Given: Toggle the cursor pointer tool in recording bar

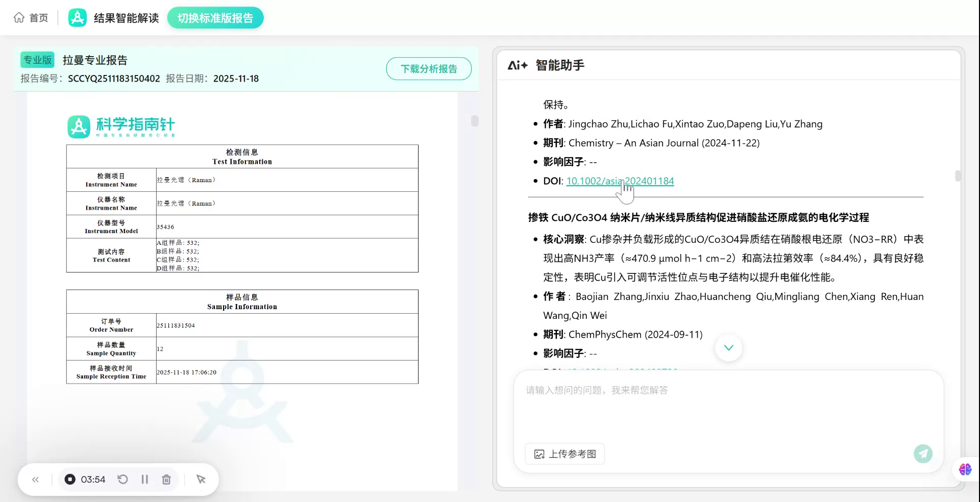Looking at the screenshot, I should [x=200, y=479].
